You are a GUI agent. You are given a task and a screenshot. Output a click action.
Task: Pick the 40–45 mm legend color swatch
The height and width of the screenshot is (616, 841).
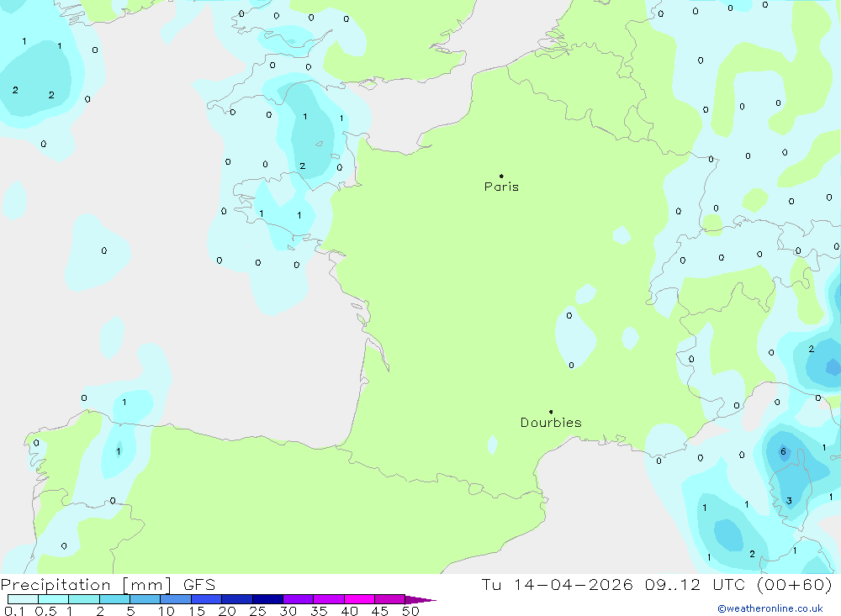point(359,599)
